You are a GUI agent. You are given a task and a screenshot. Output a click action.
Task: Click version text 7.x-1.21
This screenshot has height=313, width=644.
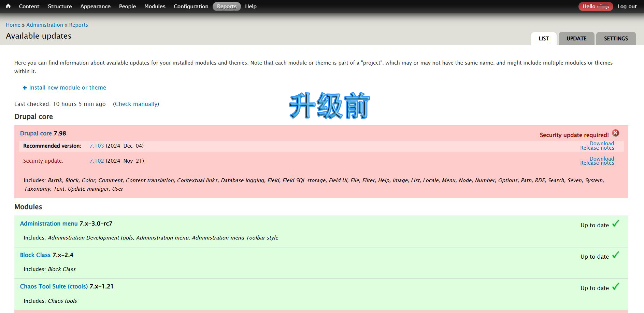coord(101,286)
